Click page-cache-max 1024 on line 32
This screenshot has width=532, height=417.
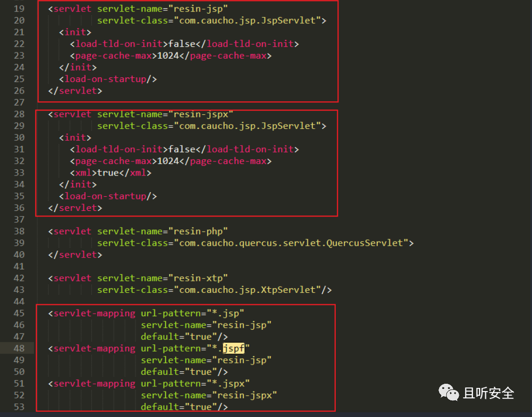(x=171, y=160)
